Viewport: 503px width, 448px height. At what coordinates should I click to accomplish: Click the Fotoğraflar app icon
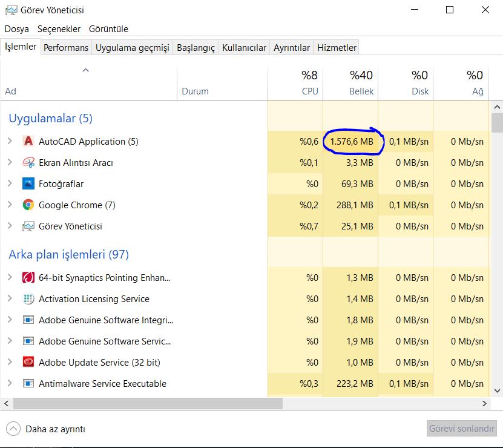tap(28, 184)
